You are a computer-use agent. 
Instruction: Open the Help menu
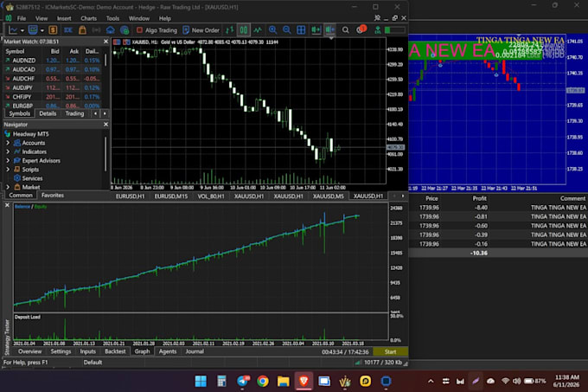click(164, 18)
